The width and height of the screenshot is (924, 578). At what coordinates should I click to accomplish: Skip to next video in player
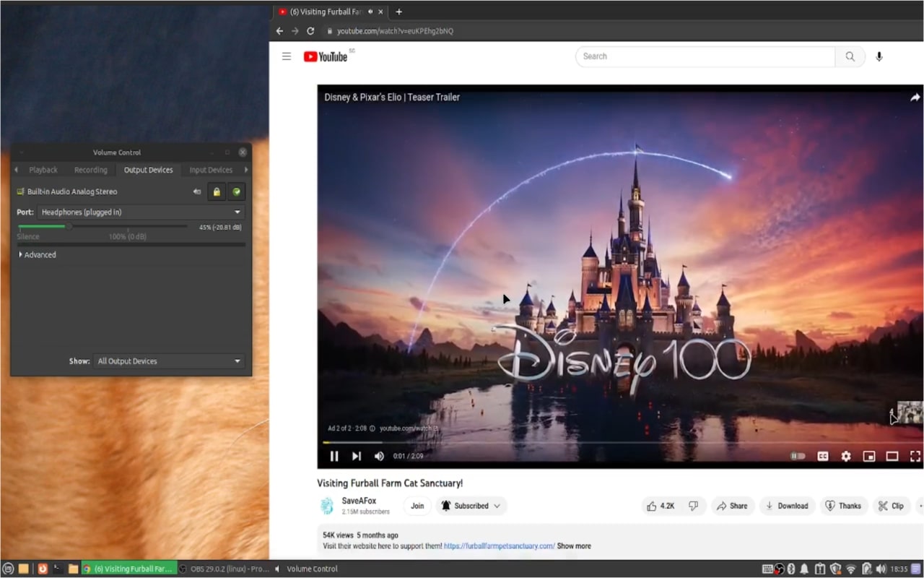[357, 456]
